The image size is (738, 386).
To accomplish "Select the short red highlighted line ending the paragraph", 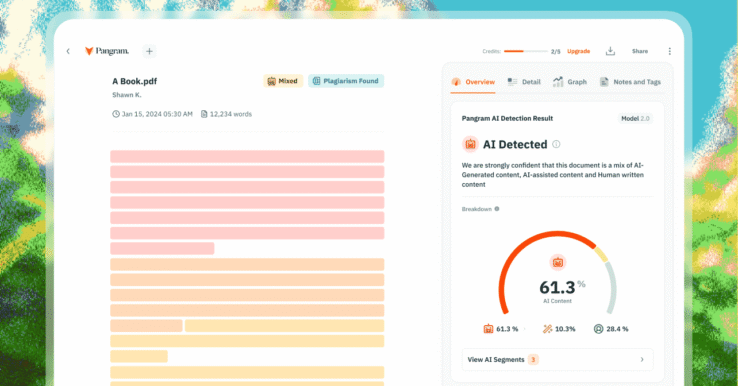I will coord(162,248).
